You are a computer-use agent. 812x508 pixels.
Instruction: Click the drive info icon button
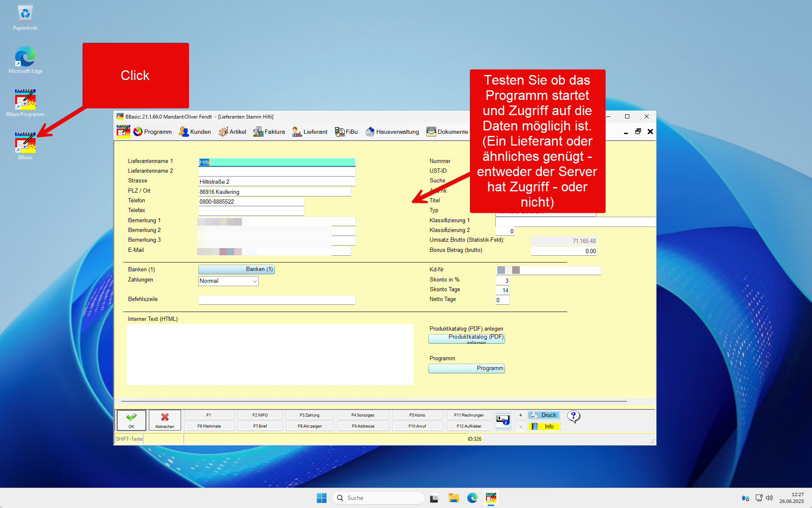[x=503, y=420]
